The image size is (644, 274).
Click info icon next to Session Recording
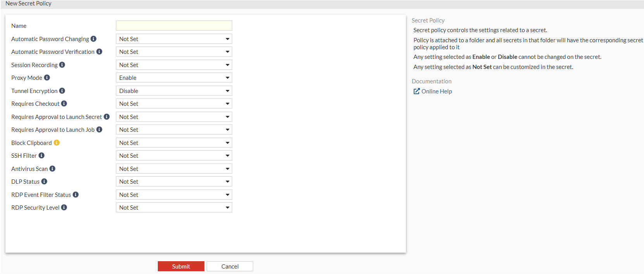62,65
